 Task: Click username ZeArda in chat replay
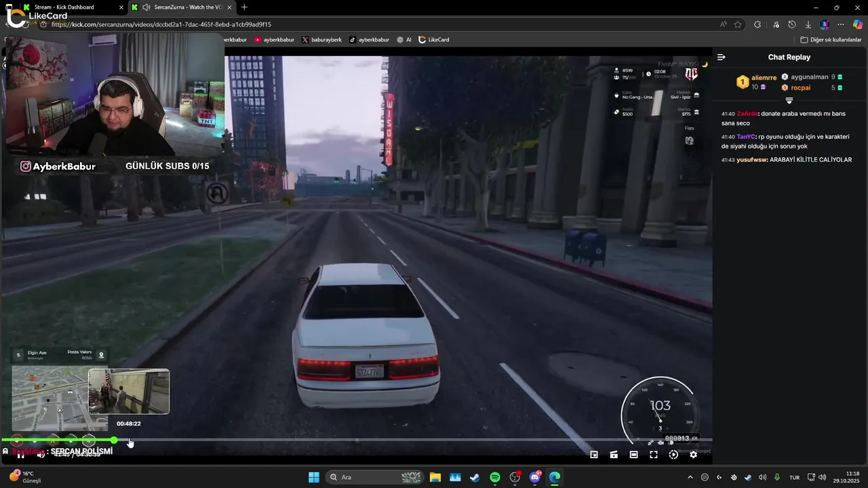pos(747,114)
